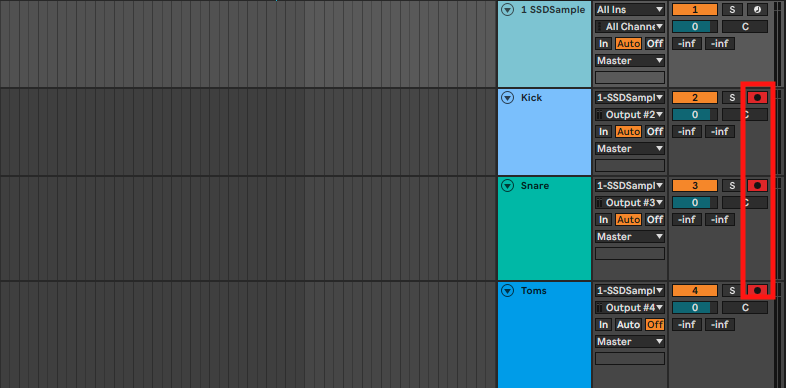Viewport: 786px width, 388px height.
Task: Fold the Toms track using its triangle
Action: pyautogui.click(x=508, y=291)
